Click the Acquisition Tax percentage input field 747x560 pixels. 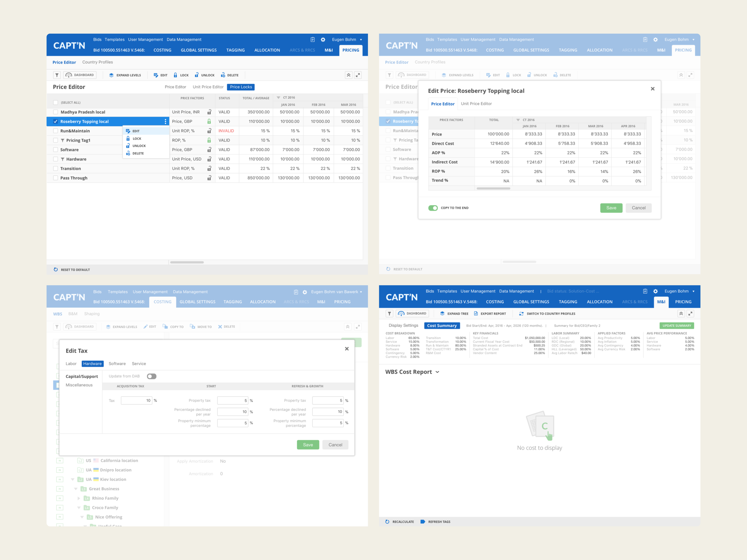(136, 401)
